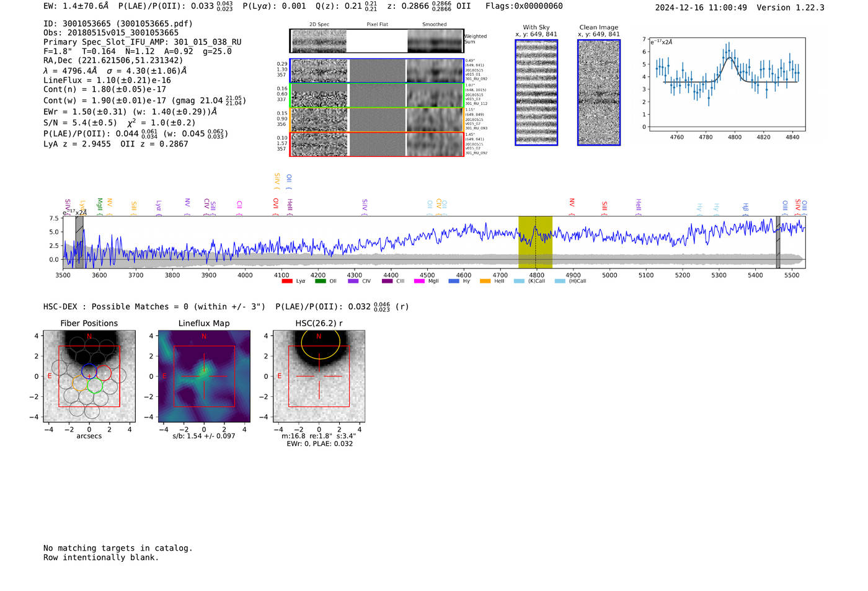Viewport: 868px width, 591px height.
Task: Click the red Lyα legend swatch
Action: click(287, 282)
